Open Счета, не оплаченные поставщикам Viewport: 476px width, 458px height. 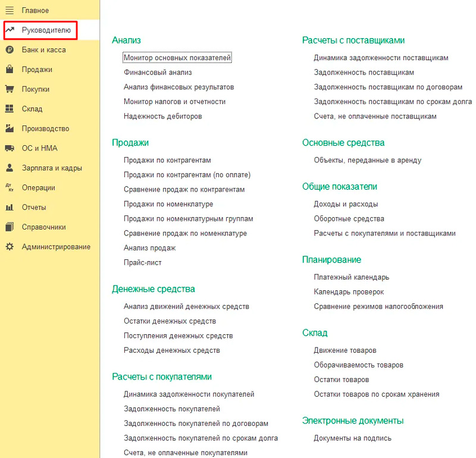(375, 116)
